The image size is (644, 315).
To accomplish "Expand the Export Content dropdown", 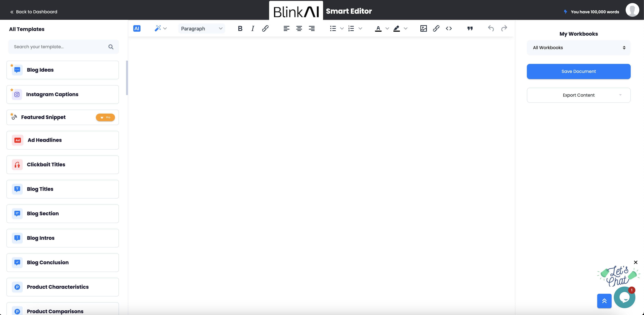I will click(579, 95).
